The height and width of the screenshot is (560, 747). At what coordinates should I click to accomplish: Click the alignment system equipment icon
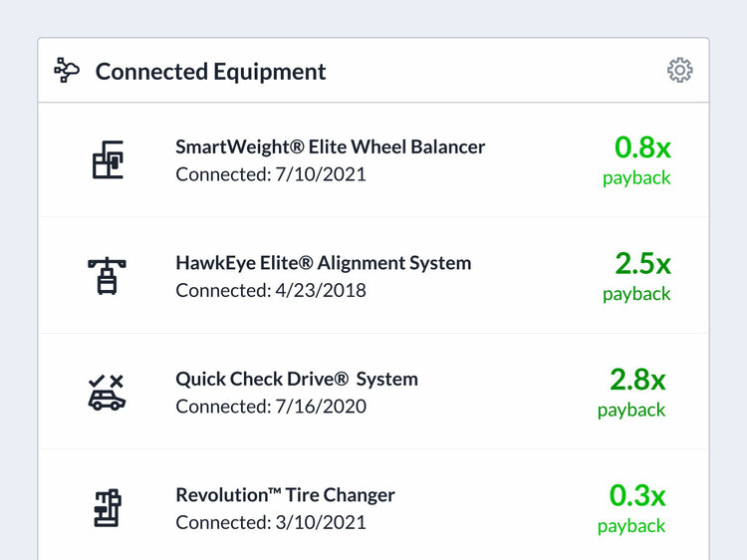click(107, 276)
